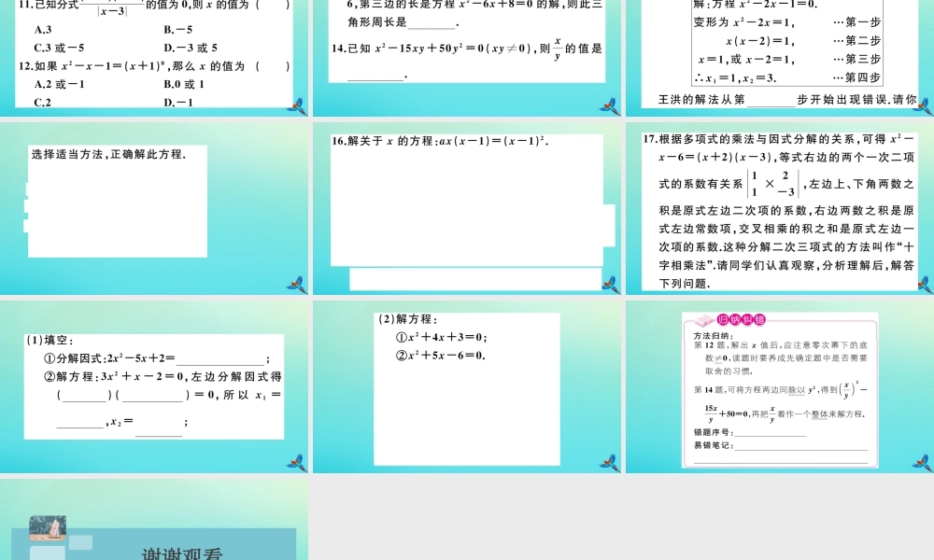Open the slide with question 17 十字相乘法

780,208
